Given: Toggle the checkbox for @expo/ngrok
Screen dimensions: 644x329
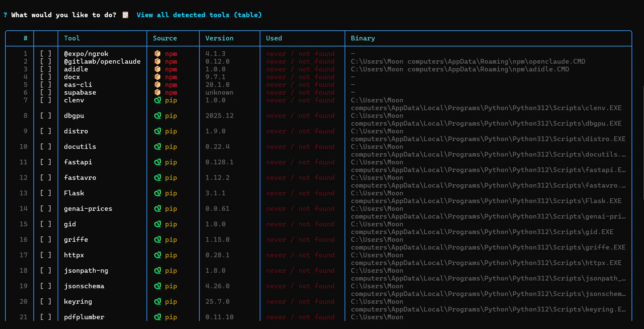Looking at the screenshot, I should [46, 54].
